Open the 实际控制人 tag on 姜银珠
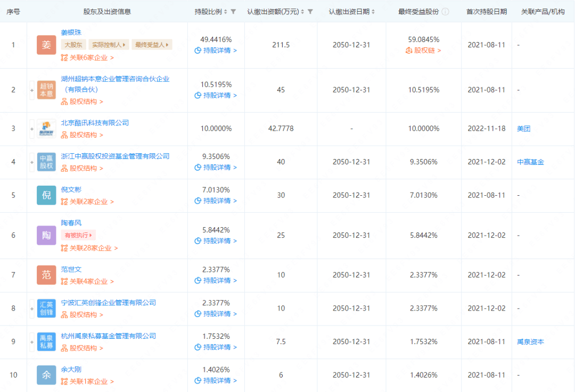The width and height of the screenshot is (575, 392). click(109, 45)
